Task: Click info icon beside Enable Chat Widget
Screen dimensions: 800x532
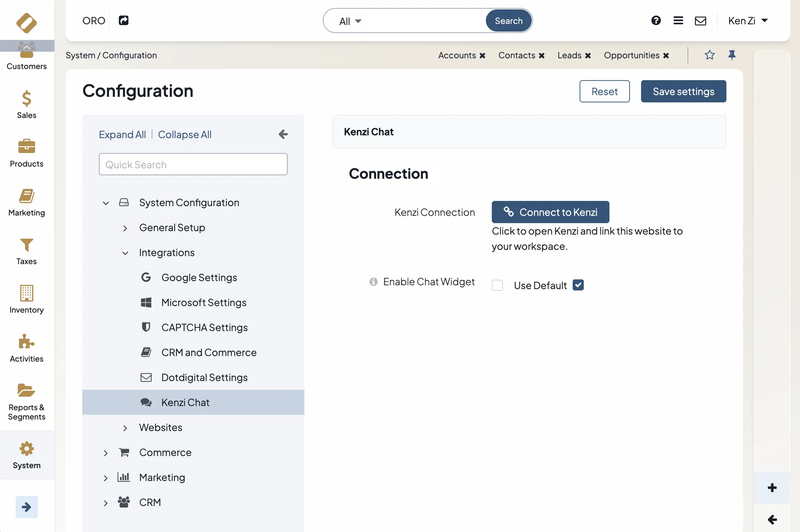Action: tap(373, 281)
